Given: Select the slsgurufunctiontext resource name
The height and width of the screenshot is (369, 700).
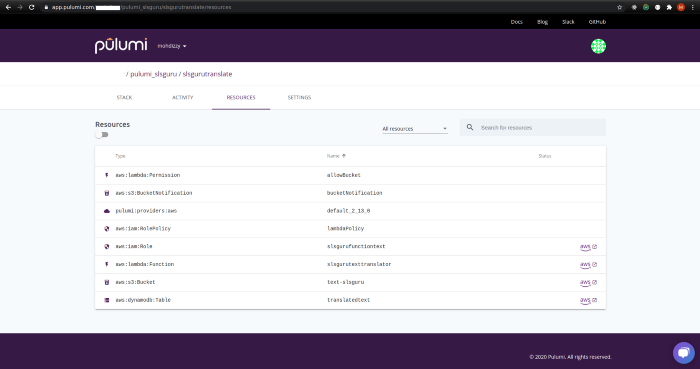Looking at the screenshot, I should (356, 246).
